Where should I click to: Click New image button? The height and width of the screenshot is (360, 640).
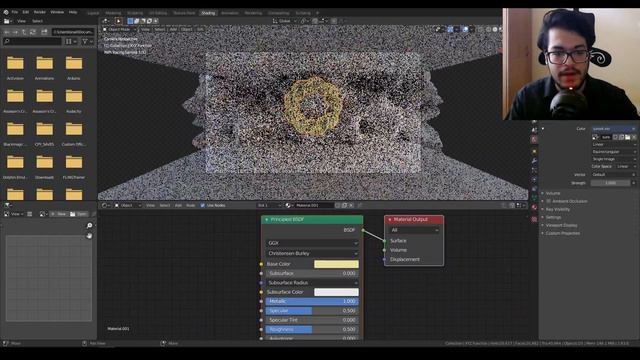click(x=59, y=214)
